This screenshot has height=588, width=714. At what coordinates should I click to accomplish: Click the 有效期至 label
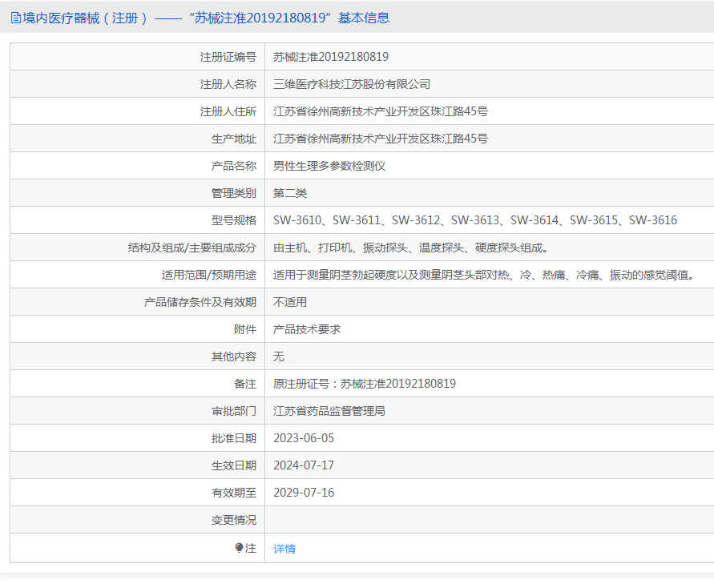(x=234, y=493)
